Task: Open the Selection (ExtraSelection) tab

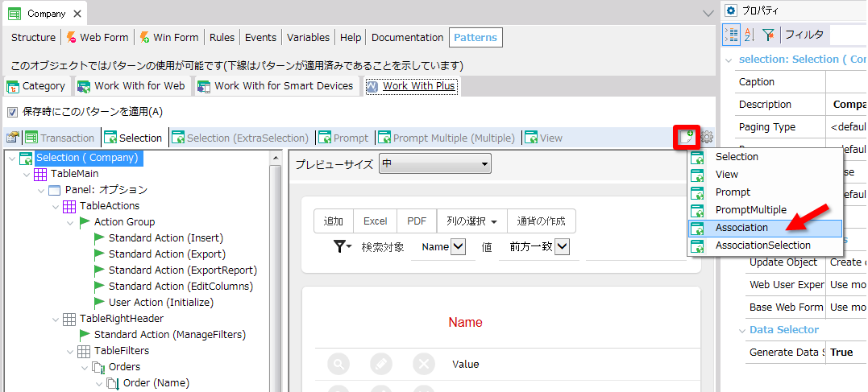Action: point(239,138)
